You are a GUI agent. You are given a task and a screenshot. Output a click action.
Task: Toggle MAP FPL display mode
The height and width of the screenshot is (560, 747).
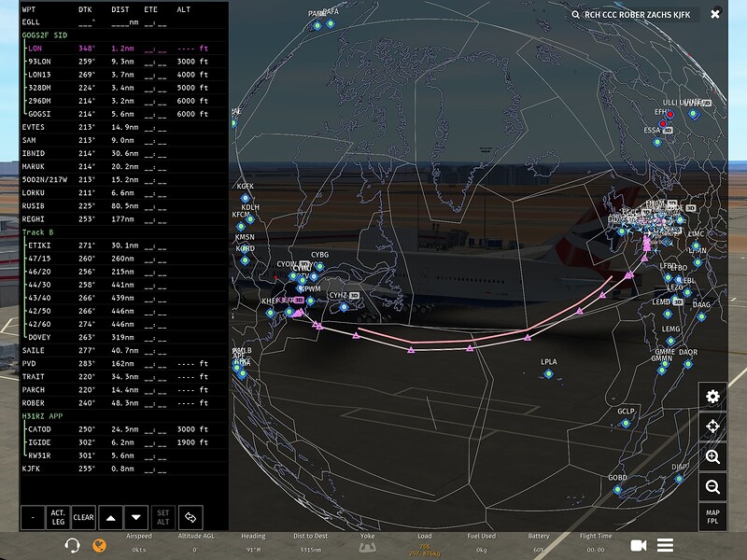pos(713,515)
